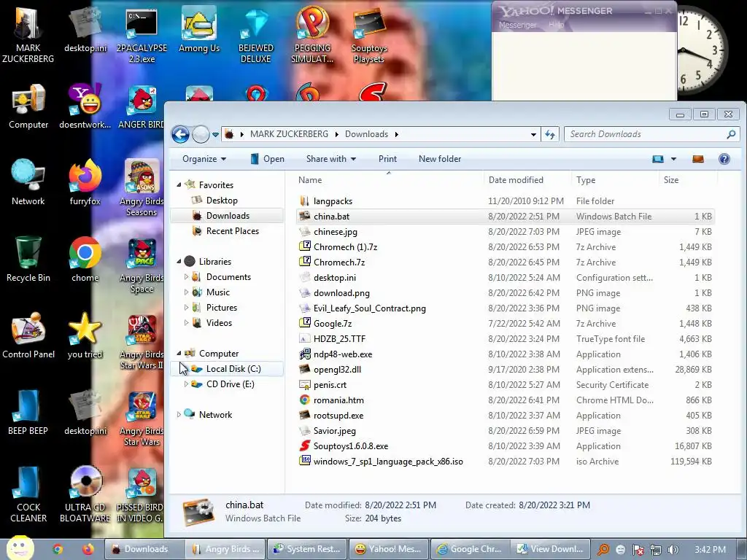This screenshot has height=560, width=747.
Task: Open the furryfox desktop icon
Action: point(85,183)
